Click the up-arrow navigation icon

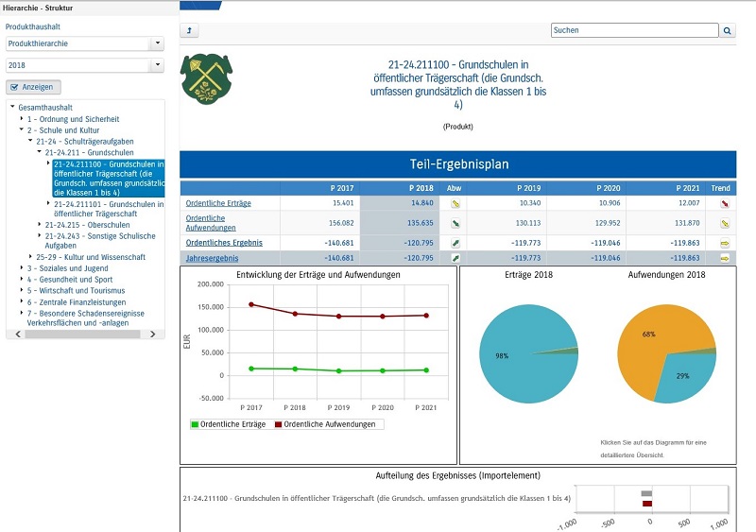click(189, 30)
